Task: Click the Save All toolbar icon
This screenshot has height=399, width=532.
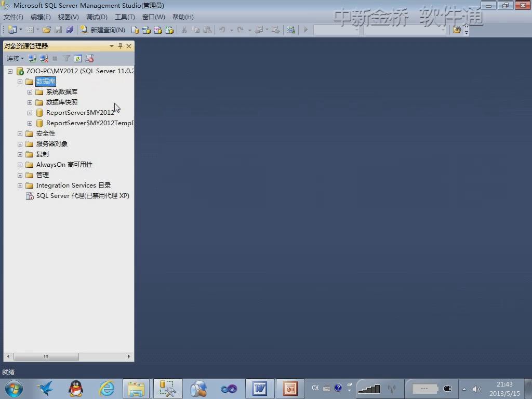Action: [70, 30]
